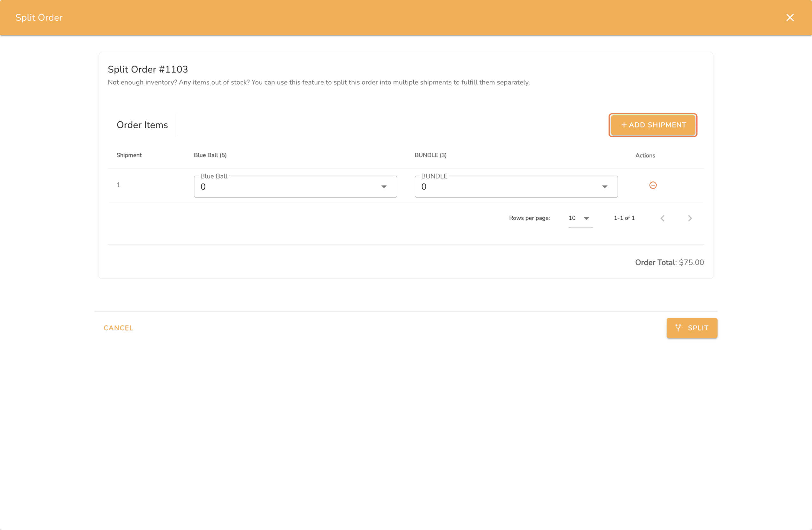The image size is (812, 530).
Task: Click the plus icon on Add Shipment
Action: pos(624,125)
